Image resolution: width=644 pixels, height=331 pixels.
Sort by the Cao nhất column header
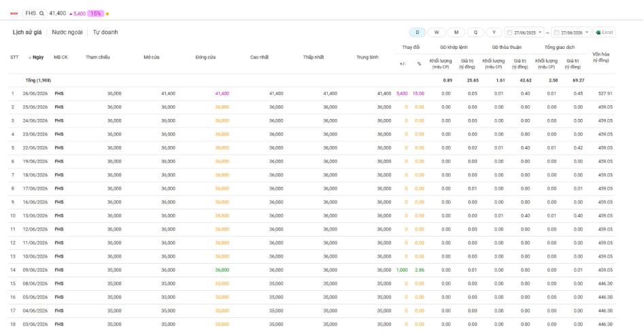click(259, 57)
